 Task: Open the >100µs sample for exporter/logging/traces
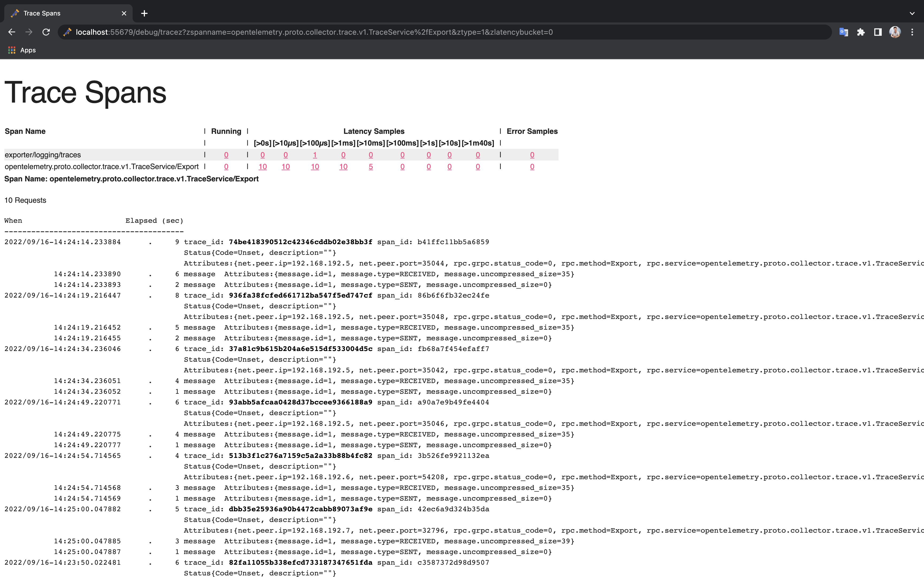[x=315, y=155]
